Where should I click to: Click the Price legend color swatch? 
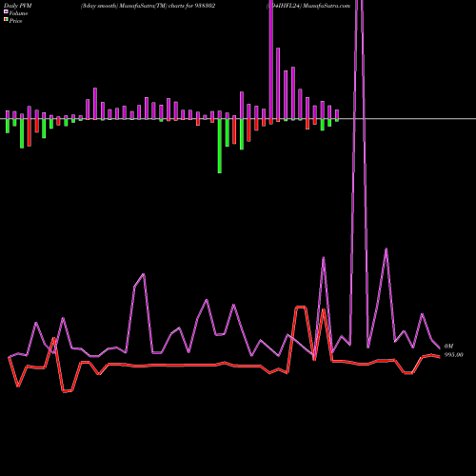tap(6, 20)
